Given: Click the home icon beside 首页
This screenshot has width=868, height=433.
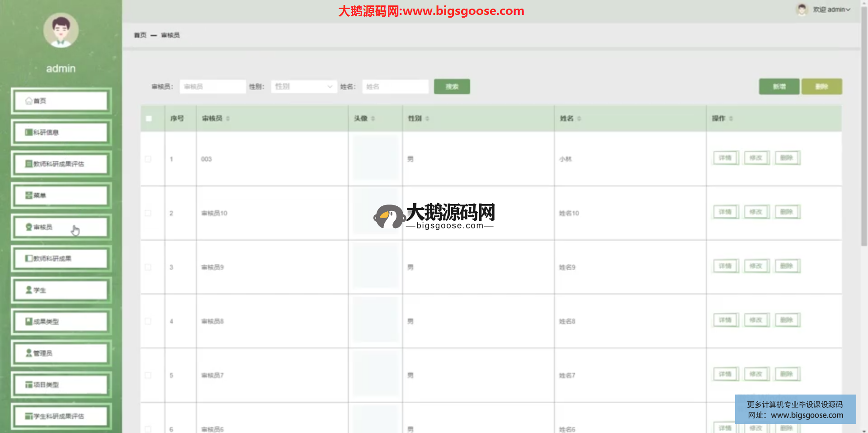Looking at the screenshot, I should pos(29,101).
